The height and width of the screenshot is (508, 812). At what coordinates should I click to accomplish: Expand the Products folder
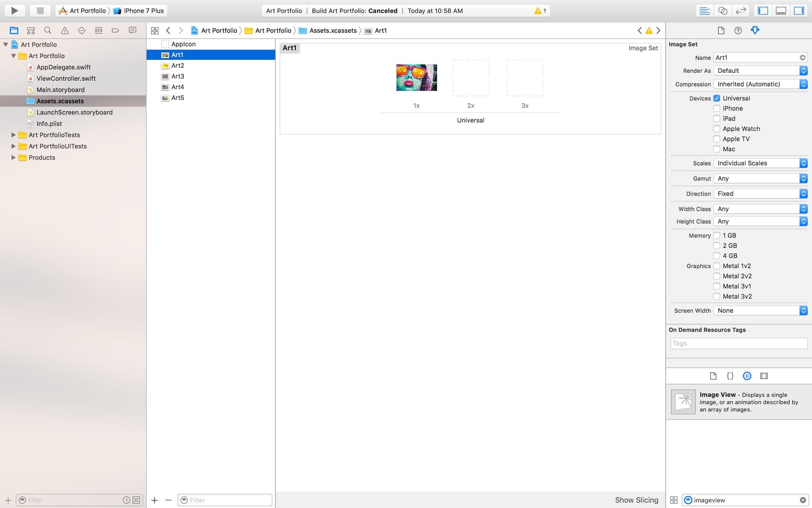coord(13,157)
